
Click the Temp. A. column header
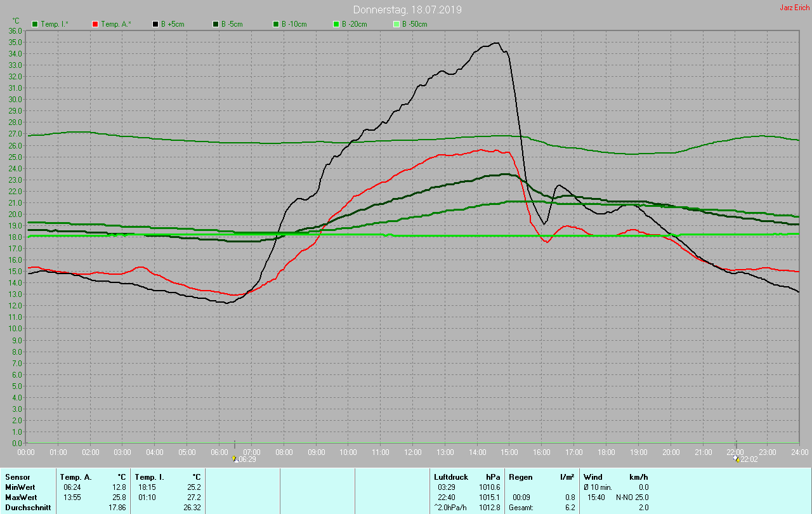75,477
